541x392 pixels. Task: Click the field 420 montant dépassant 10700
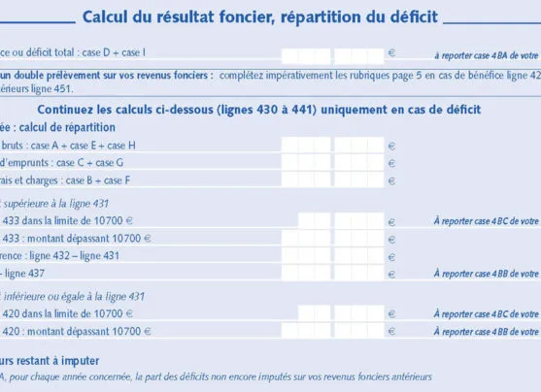tap(332, 331)
